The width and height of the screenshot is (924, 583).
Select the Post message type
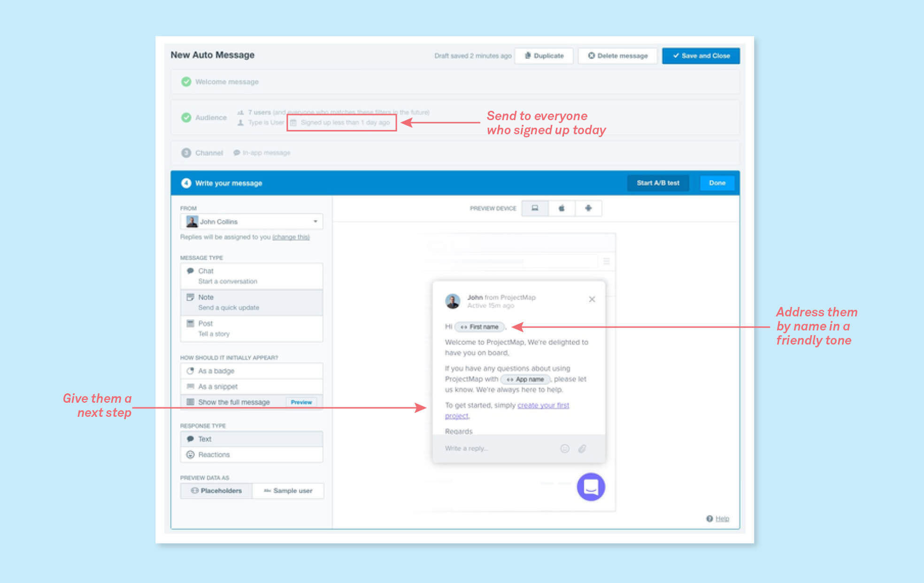click(x=252, y=329)
